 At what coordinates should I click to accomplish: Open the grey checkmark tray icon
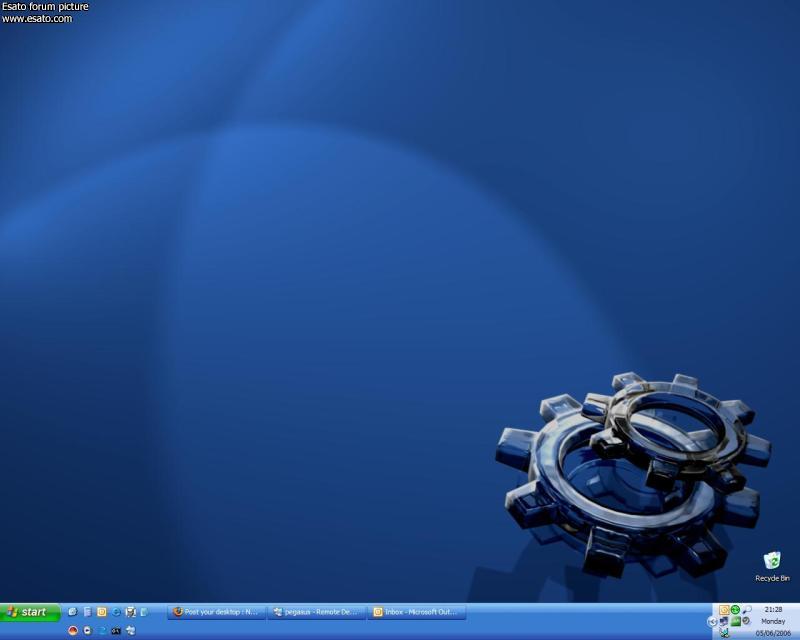coord(746,621)
